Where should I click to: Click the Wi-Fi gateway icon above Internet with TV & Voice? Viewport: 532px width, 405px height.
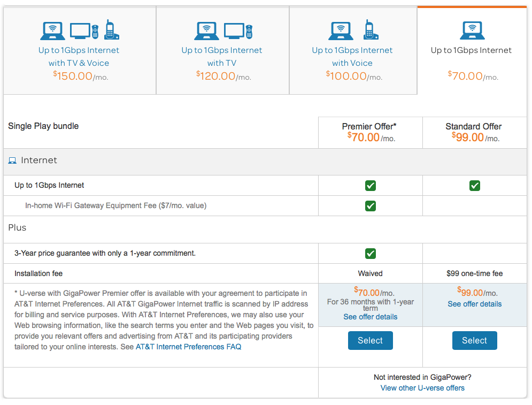pos(52,30)
